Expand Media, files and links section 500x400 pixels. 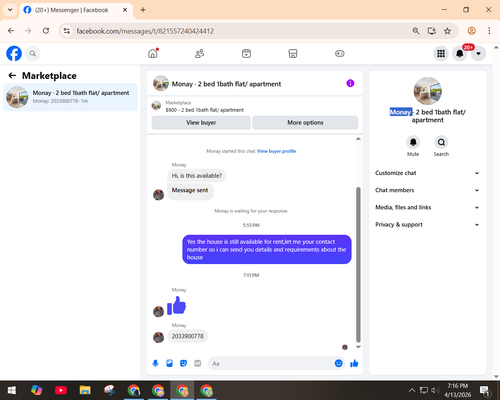pos(427,207)
